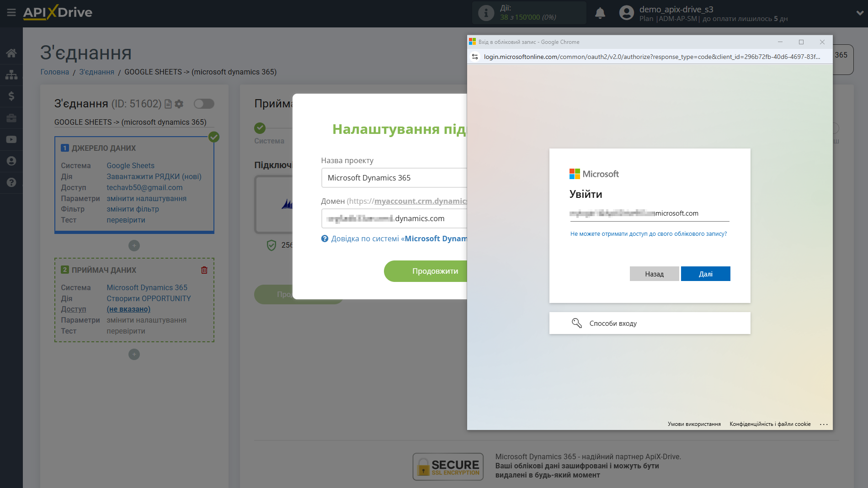Click the Система step checkmark
The height and width of the screenshot is (488, 868).
(x=260, y=128)
